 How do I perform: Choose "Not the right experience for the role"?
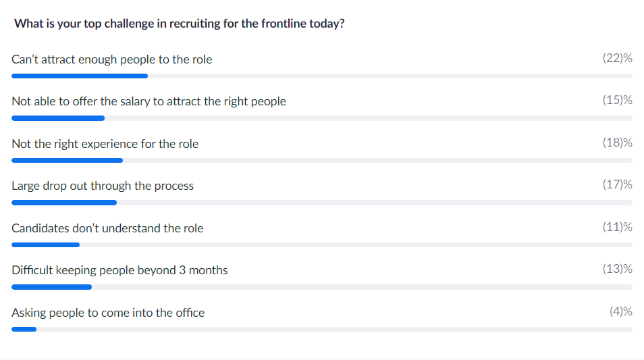pyautogui.click(x=105, y=144)
